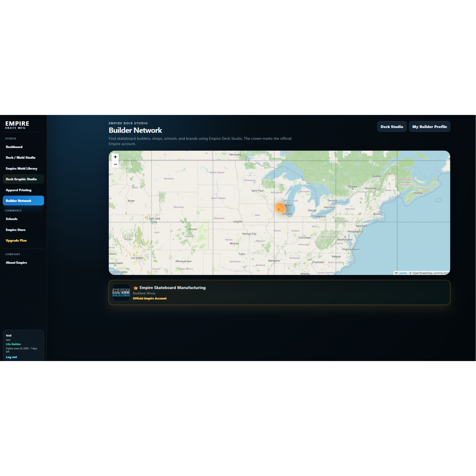The width and height of the screenshot is (476, 476).
Task: Click Winnipeg label on the map
Action: pos(235,154)
